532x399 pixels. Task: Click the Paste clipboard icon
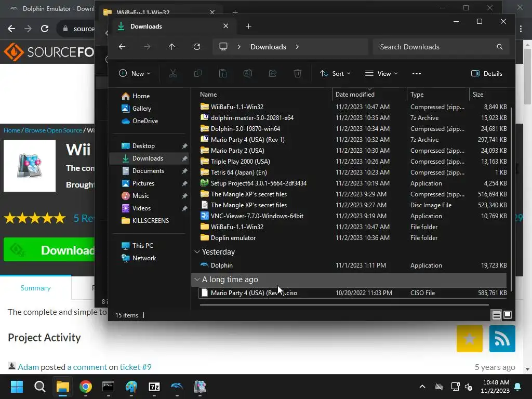click(222, 73)
